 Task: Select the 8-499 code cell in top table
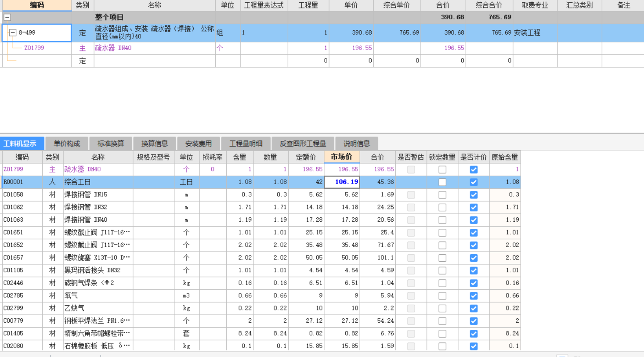click(x=37, y=33)
